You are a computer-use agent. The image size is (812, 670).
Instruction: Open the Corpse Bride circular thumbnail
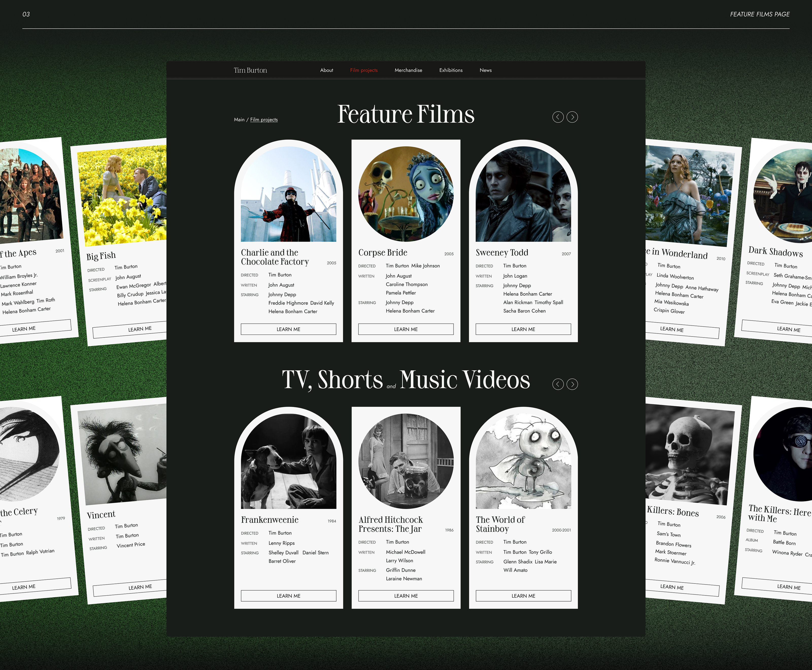pos(406,194)
